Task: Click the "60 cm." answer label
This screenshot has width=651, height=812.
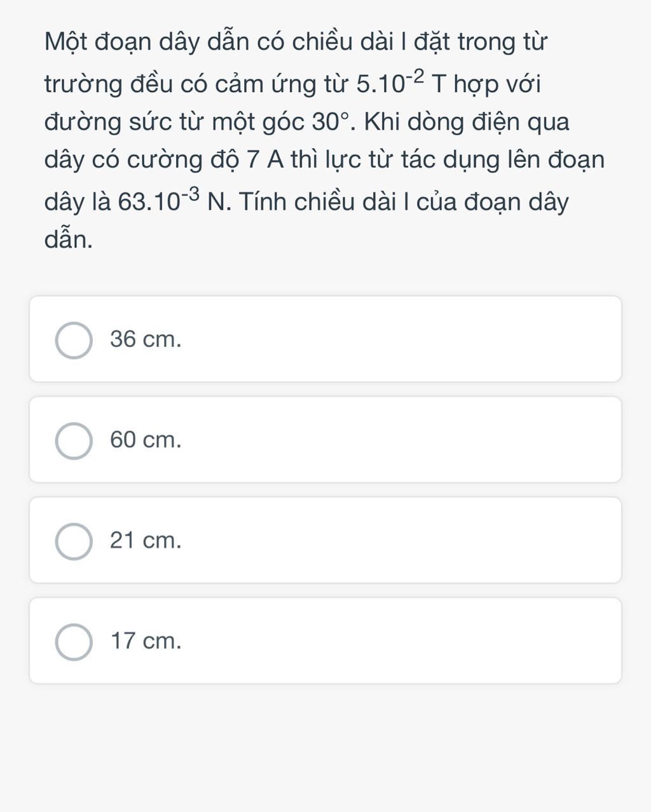Action: (146, 440)
